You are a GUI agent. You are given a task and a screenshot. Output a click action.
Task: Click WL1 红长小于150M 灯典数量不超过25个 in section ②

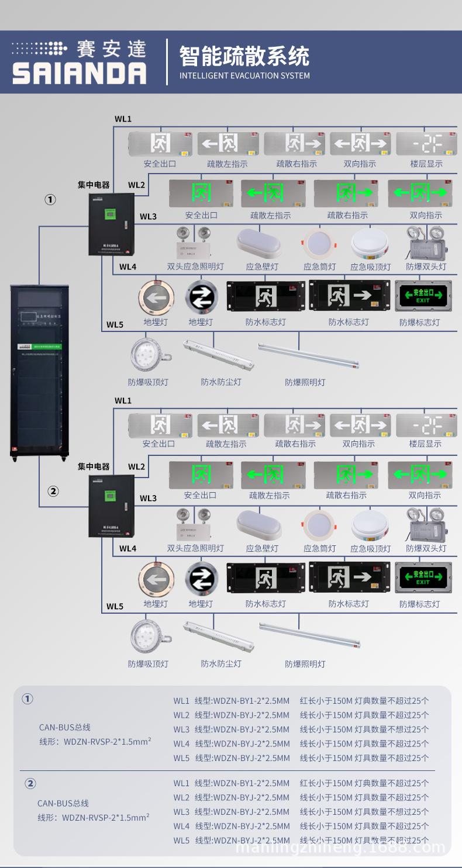point(364,783)
